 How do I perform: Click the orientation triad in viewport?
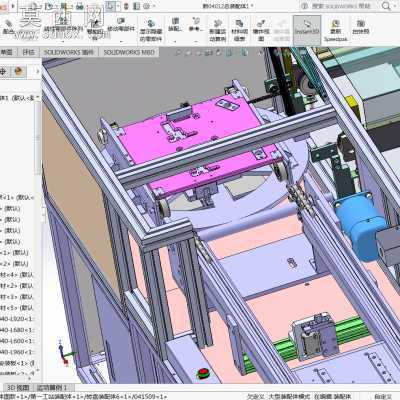point(66,353)
